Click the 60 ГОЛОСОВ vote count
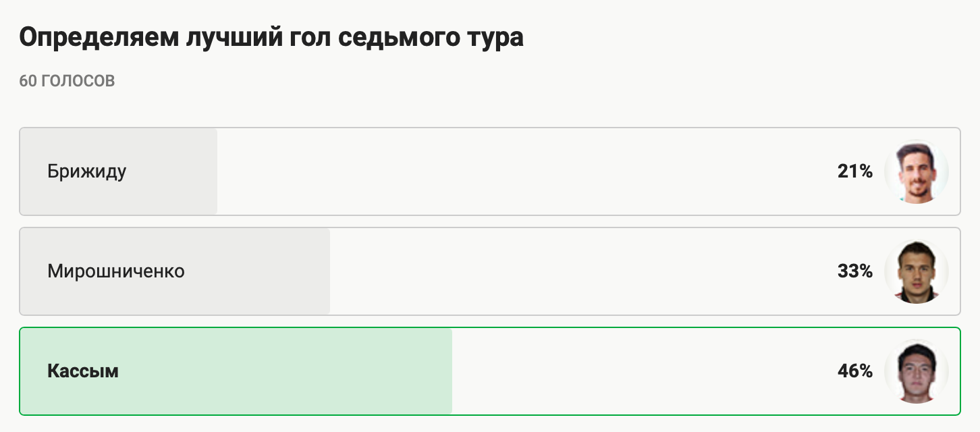 coord(67,81)
